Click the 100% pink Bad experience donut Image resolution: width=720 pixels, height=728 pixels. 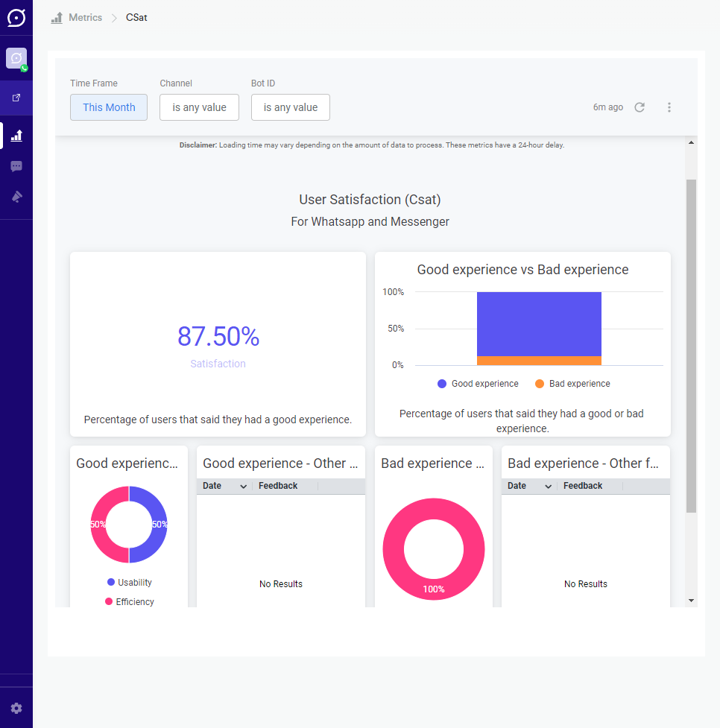pyautogui.click(x=433, y=589)
